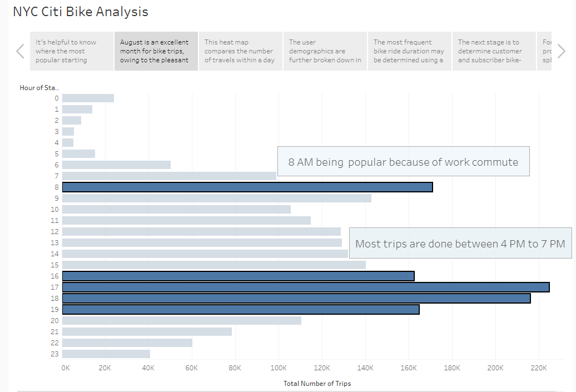This screenshot has width=576, height=392.
Task: Select the hour 17 bar
Action: click(x=306, y=287)
